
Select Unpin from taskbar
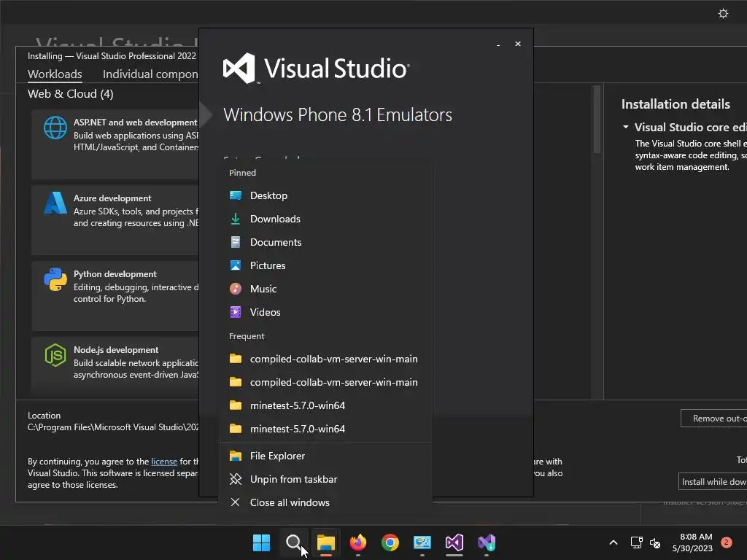[325, 480]
